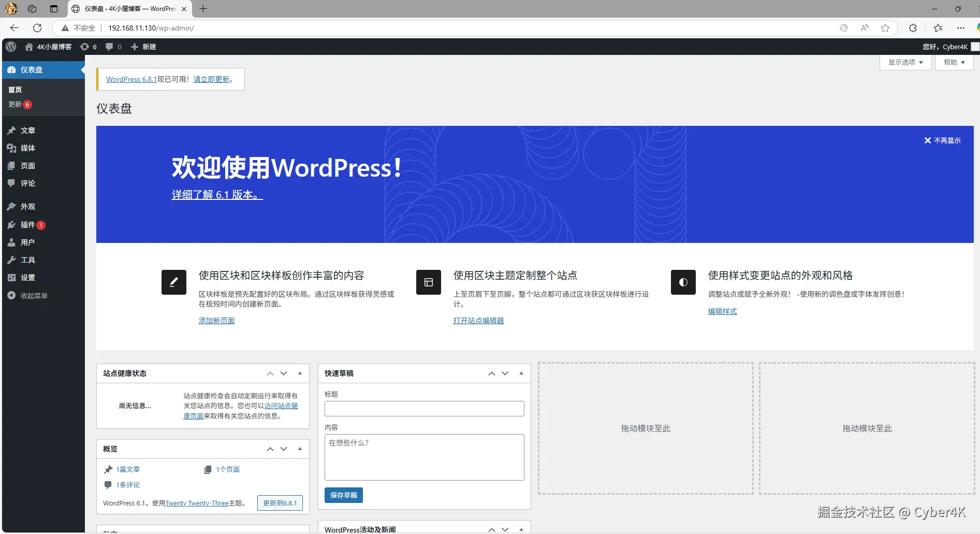Collapse the 快速草稿 panel
This screenshot has width=980, height=534.
coord(521,373)
